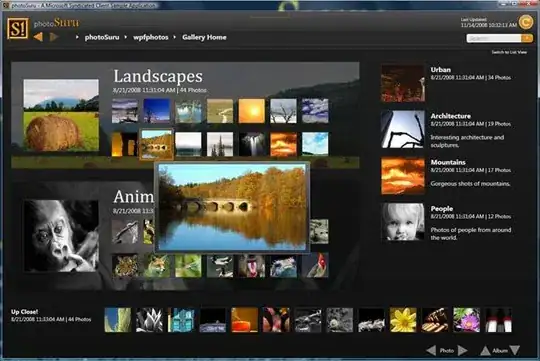
Task: Select the yellow flower thumbnail in Up Close
Action: click(x=403, y=320)
